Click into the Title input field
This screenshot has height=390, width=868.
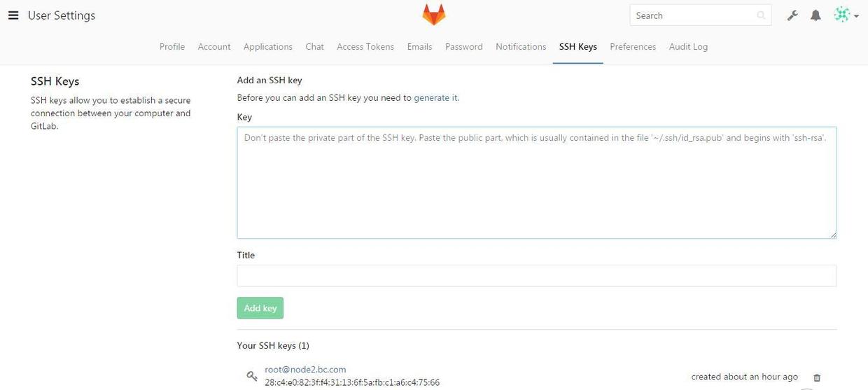pyautogui.click(x=537, y=276)
